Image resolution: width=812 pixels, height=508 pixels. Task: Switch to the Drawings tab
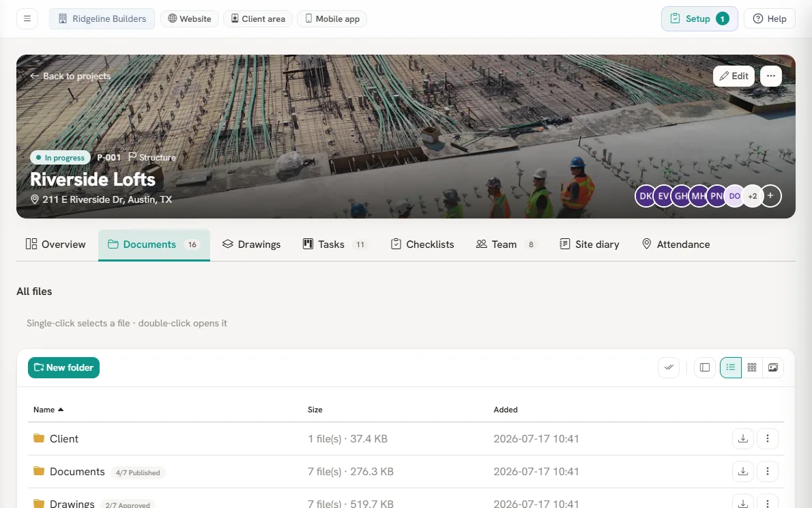tap(252, 244)
